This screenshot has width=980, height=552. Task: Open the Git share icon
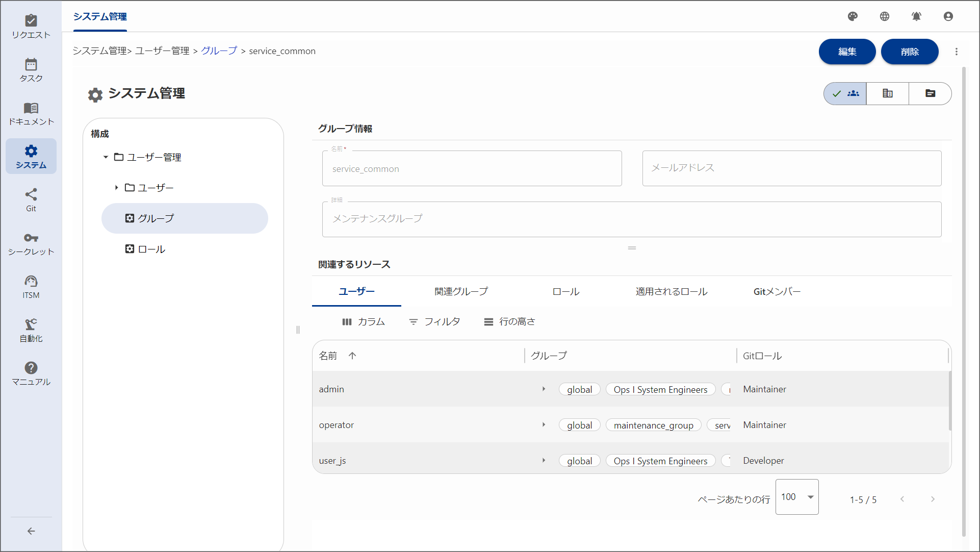pyautogui.click(x=31, y=200)
